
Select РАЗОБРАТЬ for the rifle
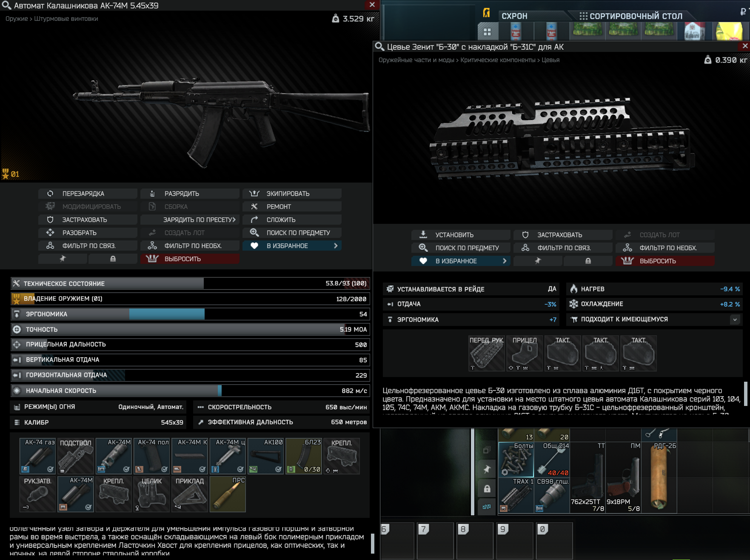88,233
